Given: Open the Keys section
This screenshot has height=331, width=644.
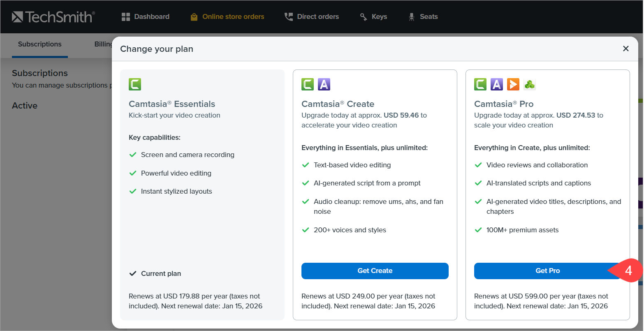Looking at the screenshot, I should (373, 17).
